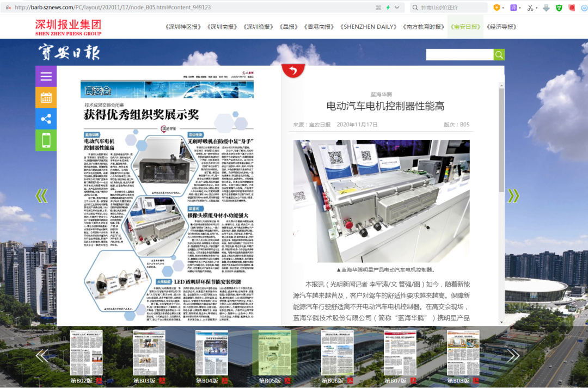Click the large motor controller article photo
Image resolution: width=588 pixels, height=388 pixels.
381,201
